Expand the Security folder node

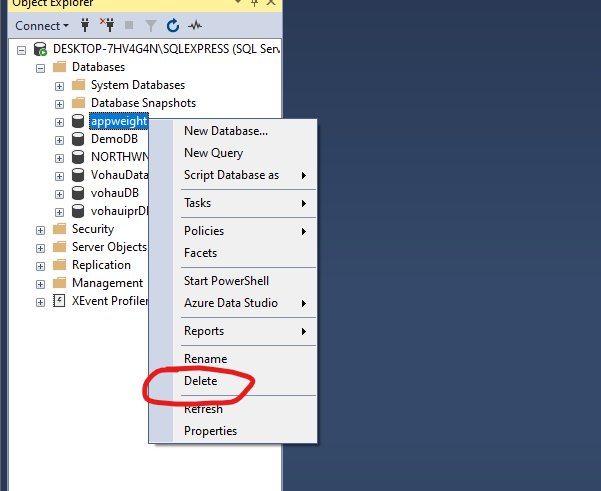(x=40, y=230)
